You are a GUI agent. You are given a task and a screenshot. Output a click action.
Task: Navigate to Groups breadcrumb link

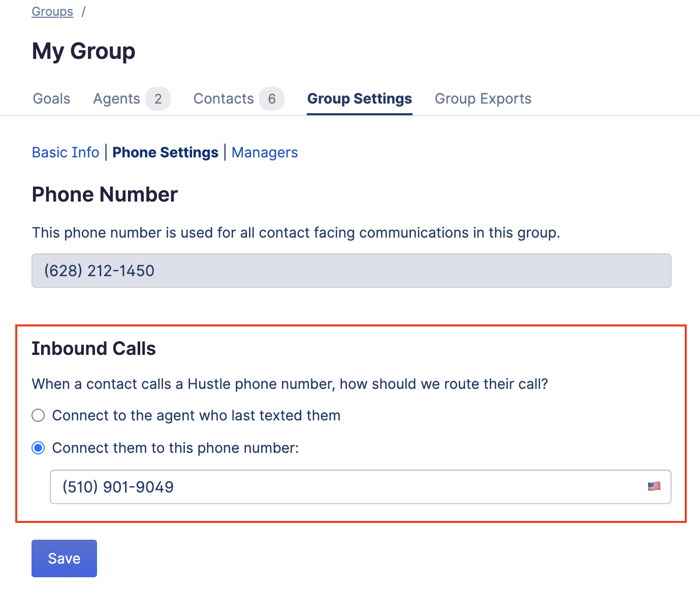(x=52, y=12)
